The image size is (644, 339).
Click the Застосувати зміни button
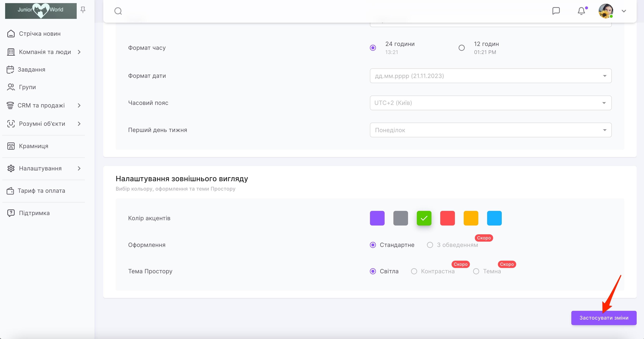coord(604,318)
